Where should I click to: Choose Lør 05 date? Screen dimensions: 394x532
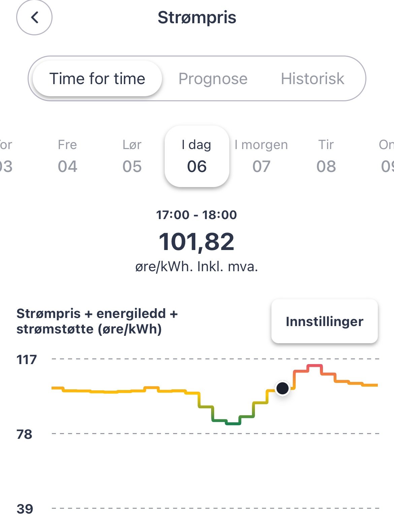pyautogui.click(x=132, y=156)
